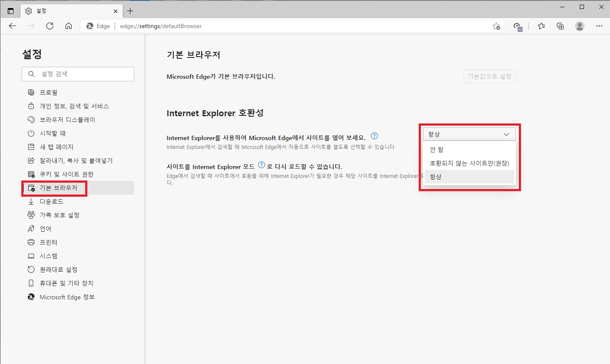Add this page to favorites star icon
610x364 pixels.
[x=496, y=26]
